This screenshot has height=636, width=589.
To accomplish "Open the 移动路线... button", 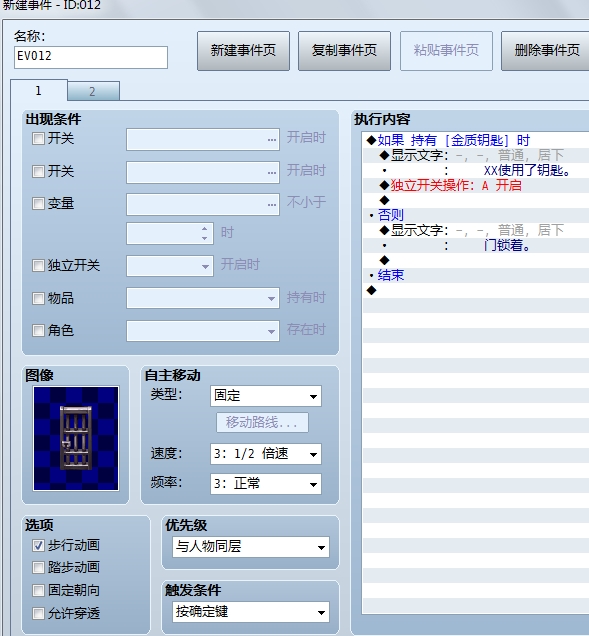I will (262, 423).
